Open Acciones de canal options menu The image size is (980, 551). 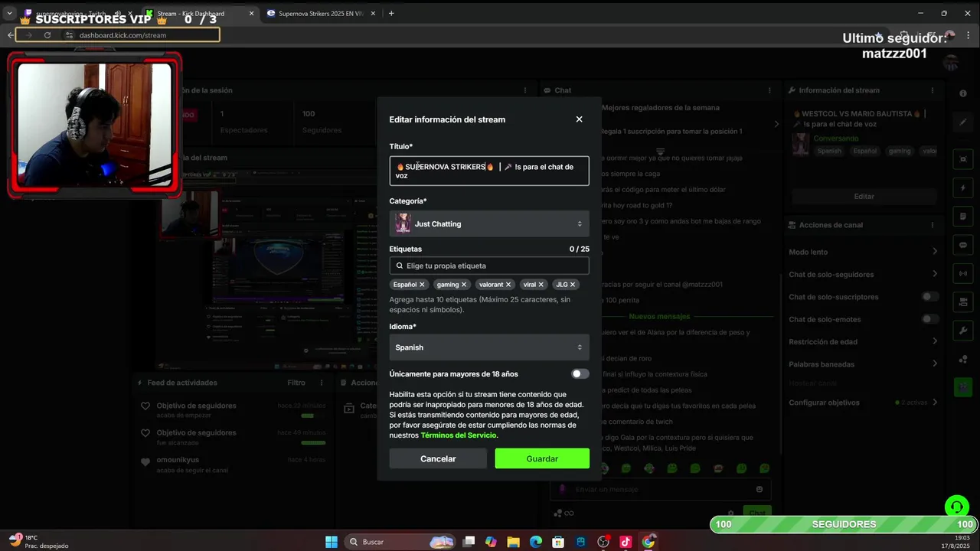point(933,225)
